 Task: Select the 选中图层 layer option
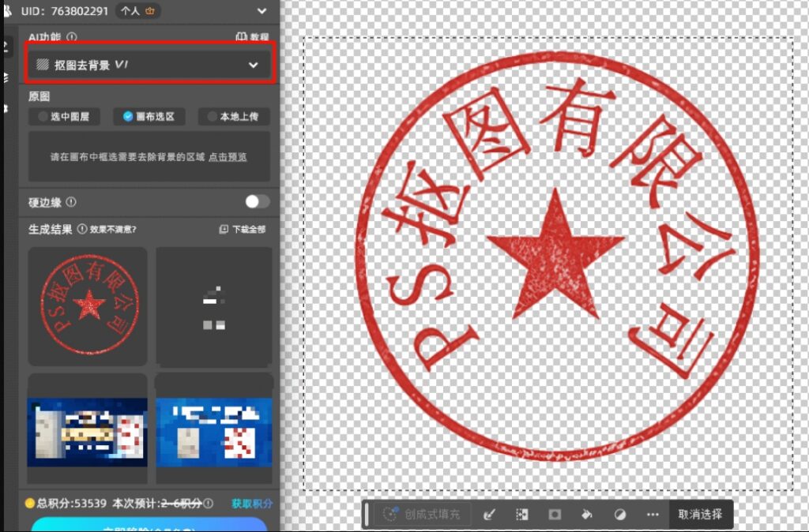pyautogui.click(x=63, y=117)
